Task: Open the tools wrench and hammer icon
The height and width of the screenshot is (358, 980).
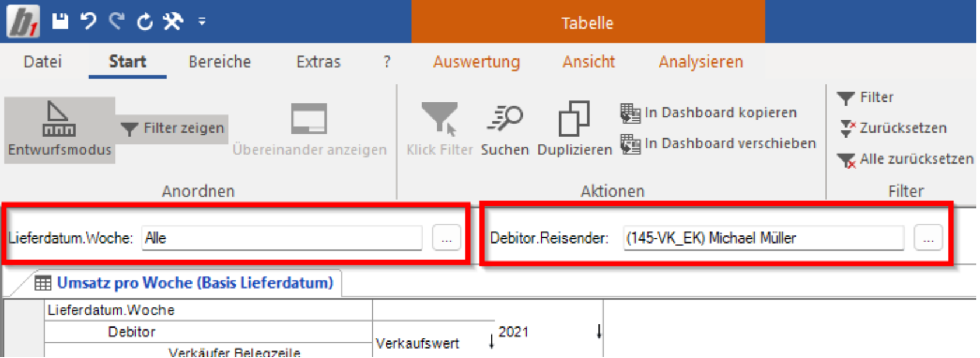Action: 173,22
